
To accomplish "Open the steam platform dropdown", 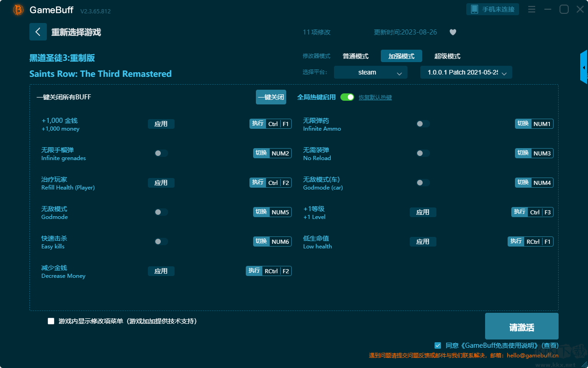I will (371, 72).
